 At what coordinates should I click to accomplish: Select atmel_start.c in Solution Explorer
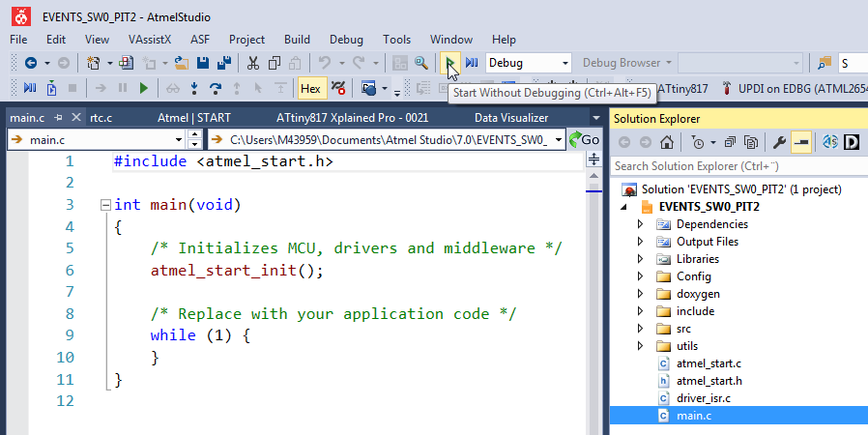(x=709, y=363)
